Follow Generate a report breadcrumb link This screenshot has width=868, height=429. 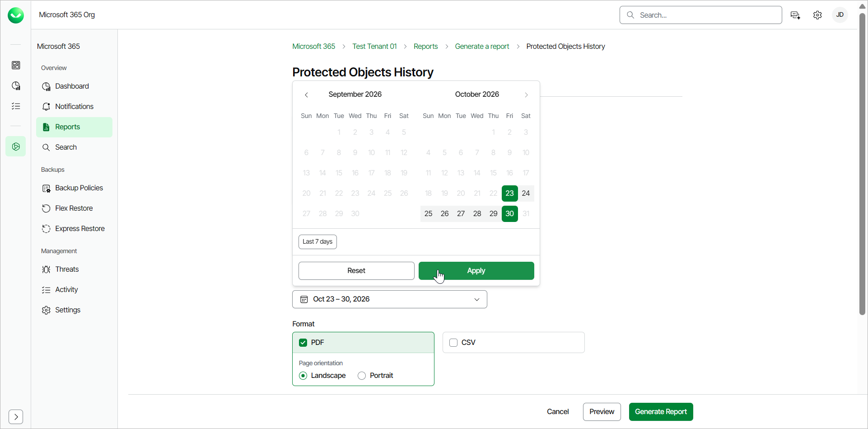(482, 47)
